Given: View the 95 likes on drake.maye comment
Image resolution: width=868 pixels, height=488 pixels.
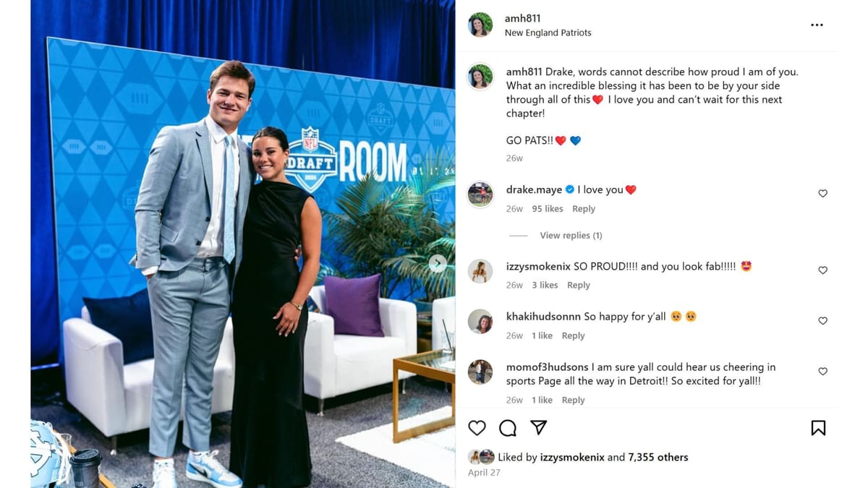Looking at the screenshot, I should (x=548, y=209).
